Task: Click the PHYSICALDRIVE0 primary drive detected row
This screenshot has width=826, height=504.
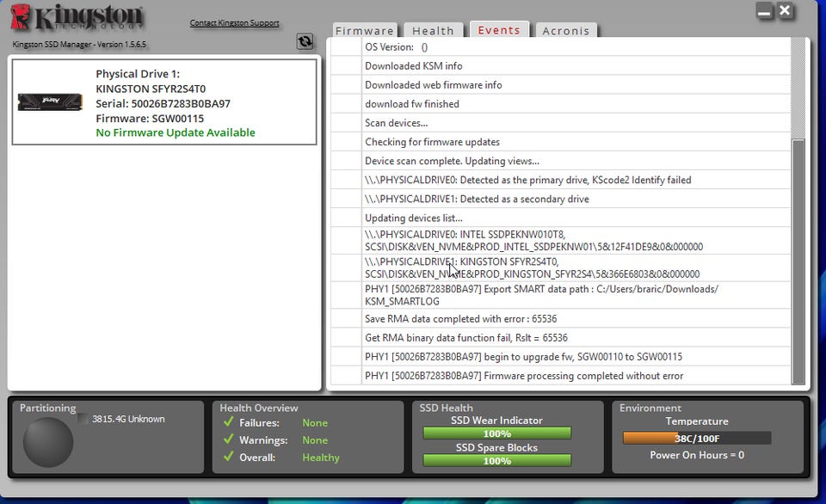Action: click(x=560, y=180)
